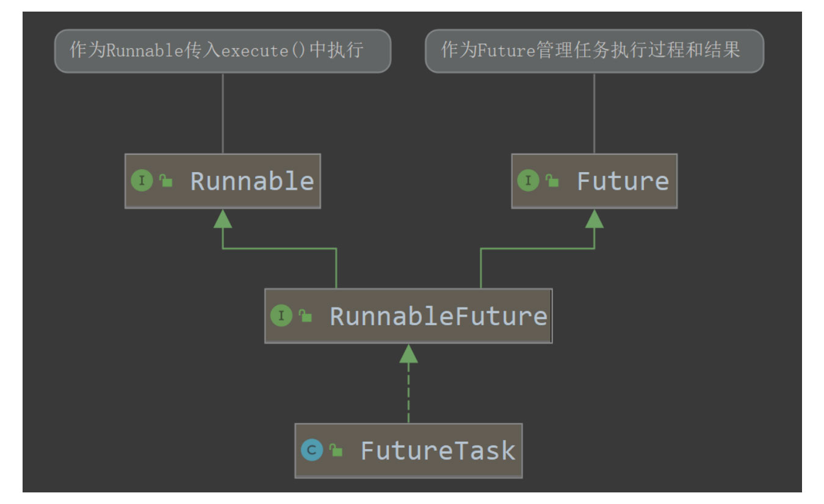Click the gray line linking note to Runnable
Screen dimensions: 824x504
point(222,113)
